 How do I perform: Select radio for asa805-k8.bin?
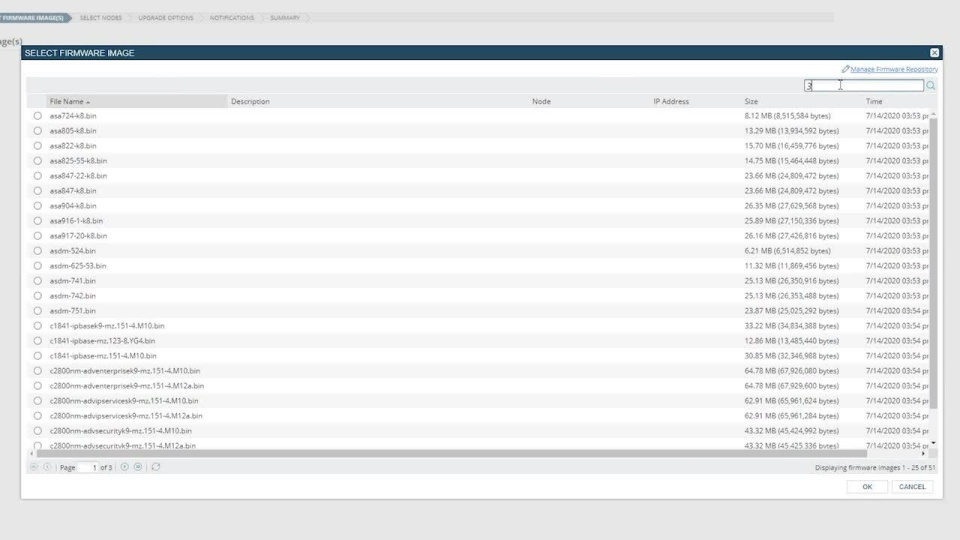pyautogui.click(x=38, y=130)
